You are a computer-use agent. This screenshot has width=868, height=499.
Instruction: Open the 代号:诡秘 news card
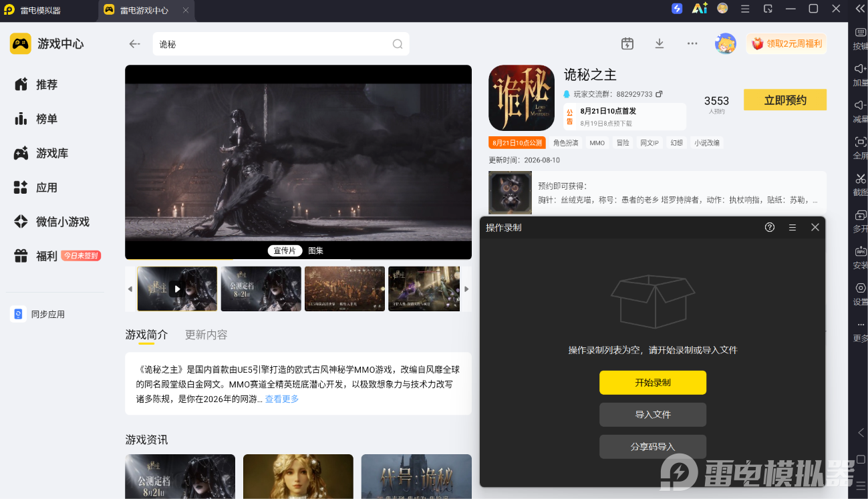pos(416,476)
